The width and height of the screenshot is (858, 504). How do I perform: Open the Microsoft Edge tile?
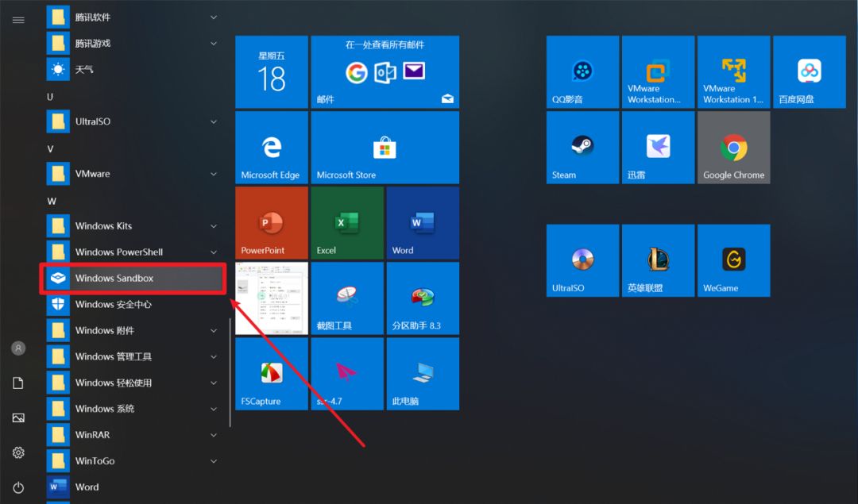271,147
